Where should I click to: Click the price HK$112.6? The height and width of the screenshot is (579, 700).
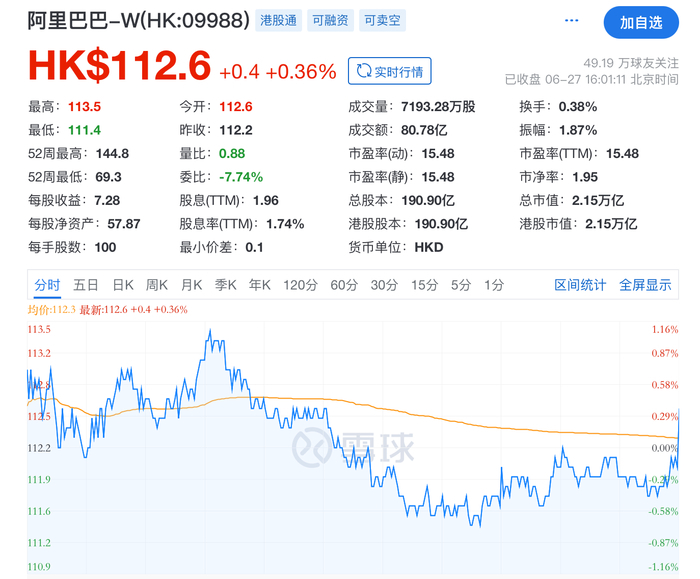(x=119, y=66)
